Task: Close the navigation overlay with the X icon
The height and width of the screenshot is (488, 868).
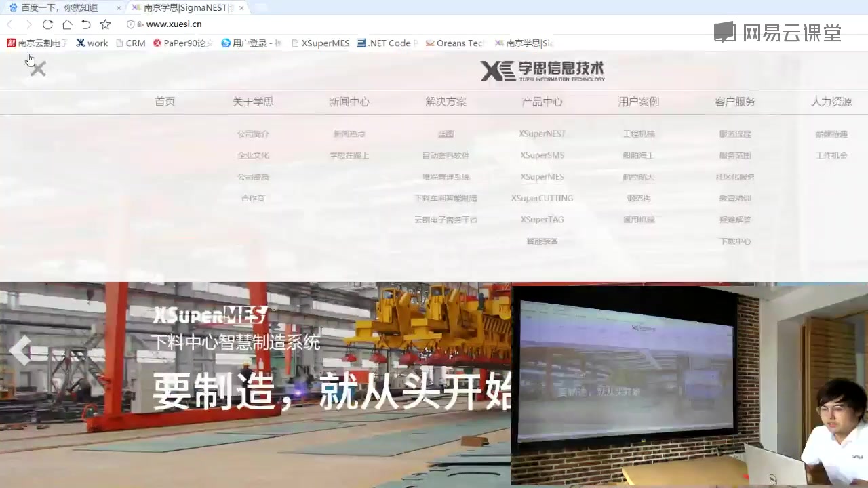Action: click(x=38, y=68)
